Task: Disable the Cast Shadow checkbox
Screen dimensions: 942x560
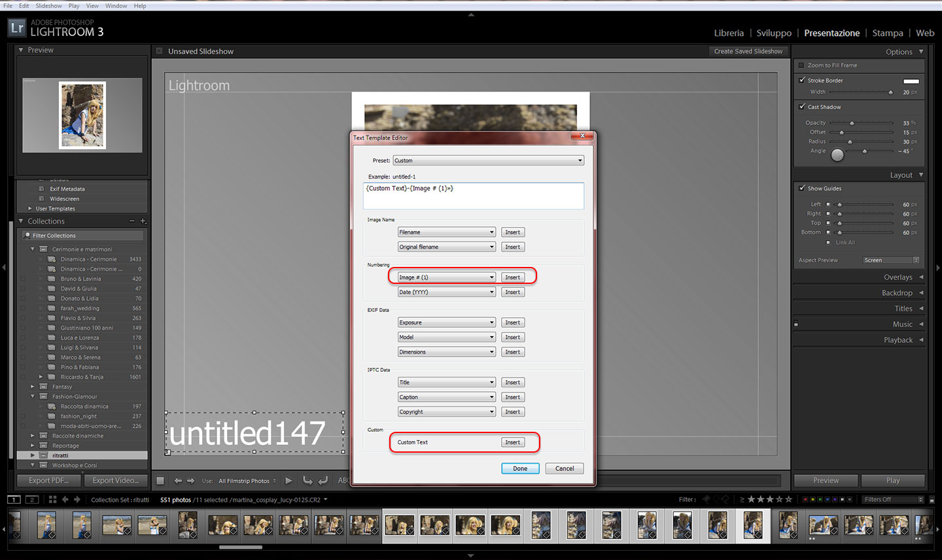Action: (802, 107)
